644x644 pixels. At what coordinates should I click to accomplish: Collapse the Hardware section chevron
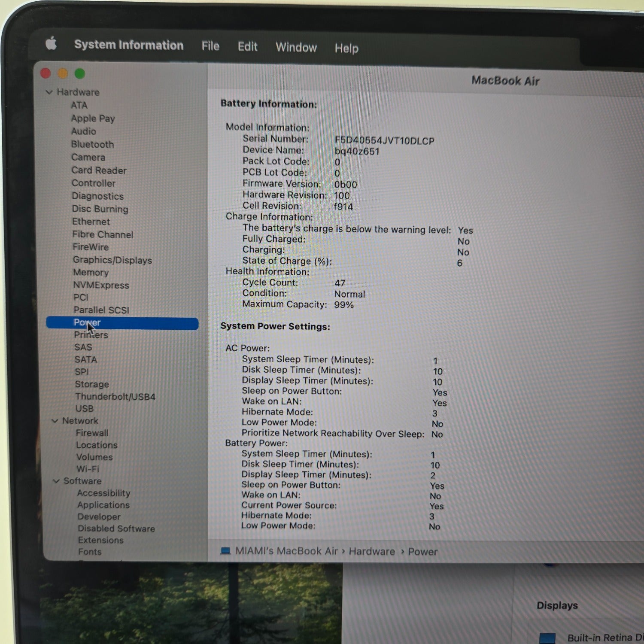[x=49, y=92]
